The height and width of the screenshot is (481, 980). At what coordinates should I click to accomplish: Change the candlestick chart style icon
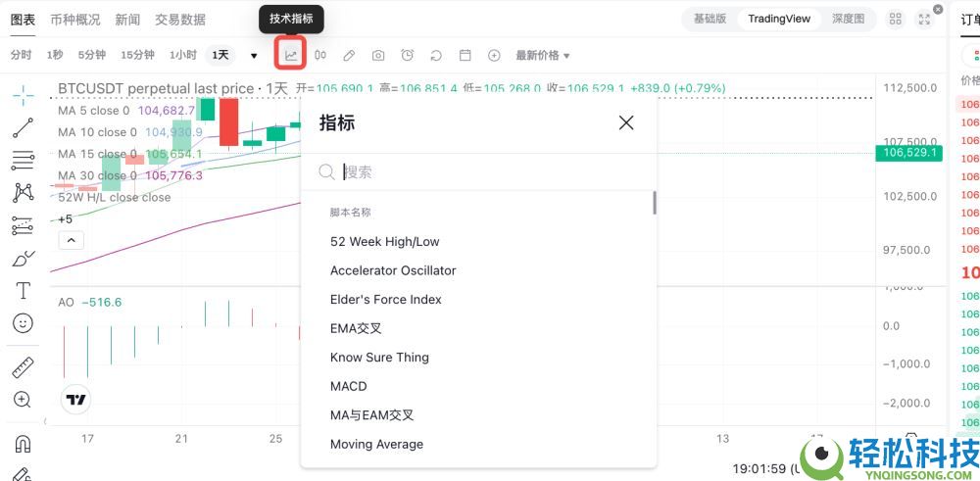coord(320,55)
